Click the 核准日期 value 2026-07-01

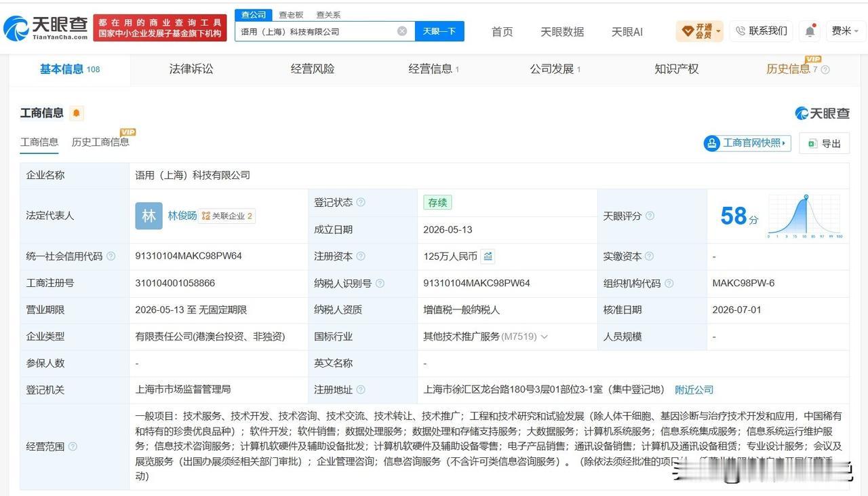737,309
